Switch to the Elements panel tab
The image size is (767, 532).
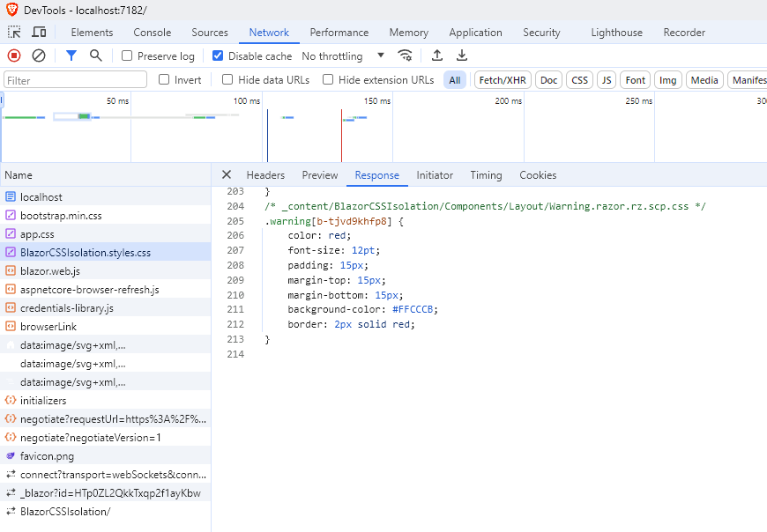[x=92, y=33]
